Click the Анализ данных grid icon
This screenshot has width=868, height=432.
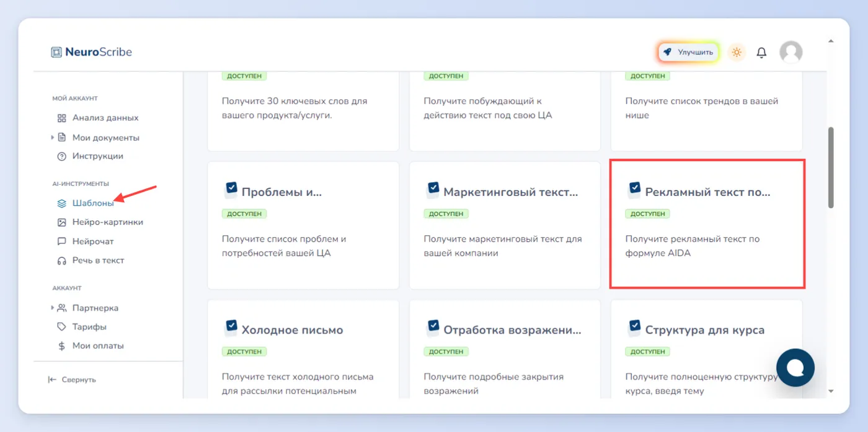(61, 118)
